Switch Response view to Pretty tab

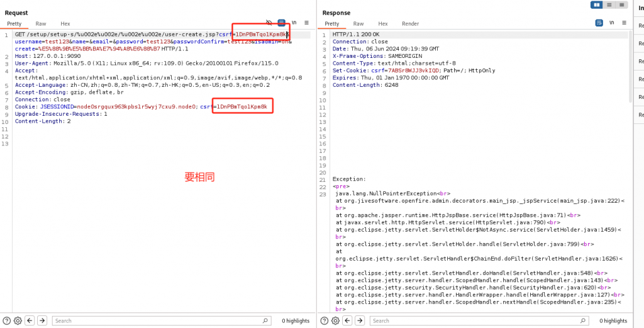click(x=332, y=24)
